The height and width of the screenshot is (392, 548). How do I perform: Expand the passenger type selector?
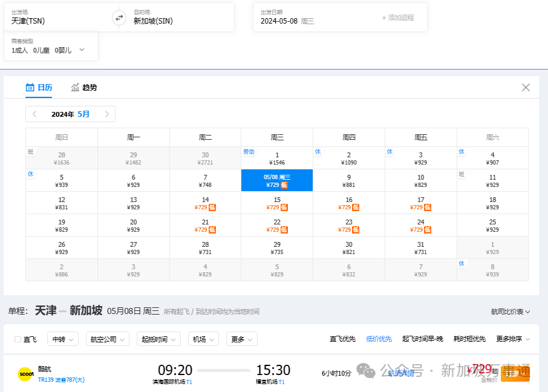pos(51,47)
